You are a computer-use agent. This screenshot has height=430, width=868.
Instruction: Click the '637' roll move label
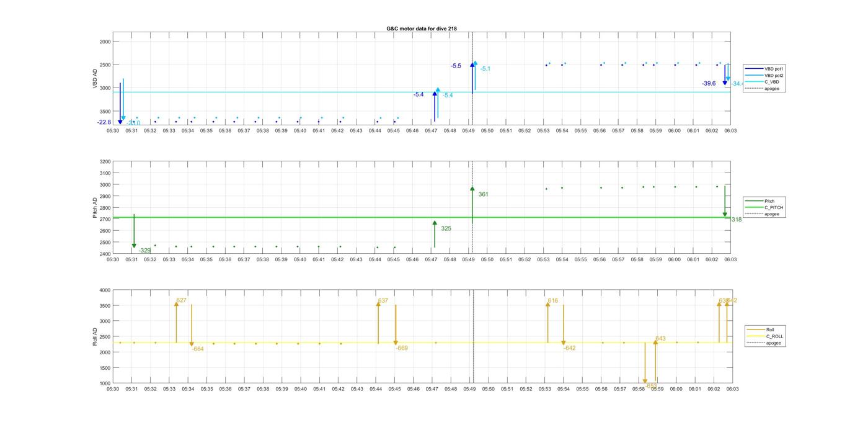pyautogui.click(x=383, y=301)
